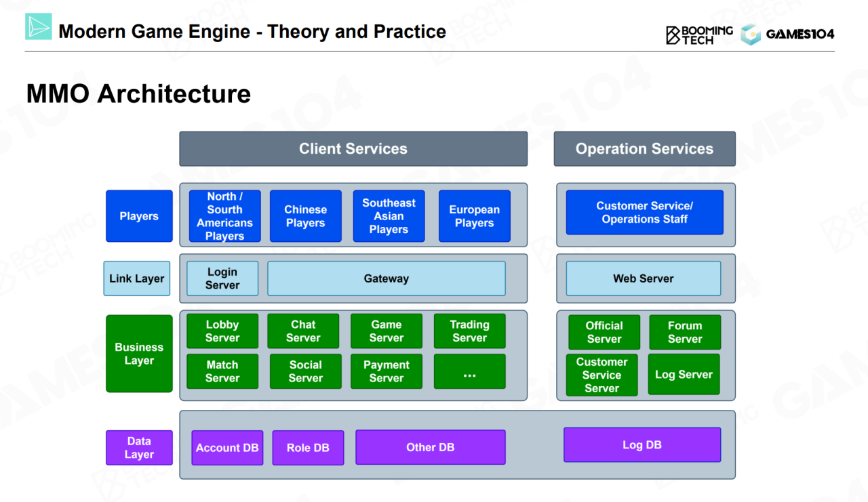Click the Trading Server box
Image resolution: width=868 pixels, height=502 pixels.
click(469, 331)
